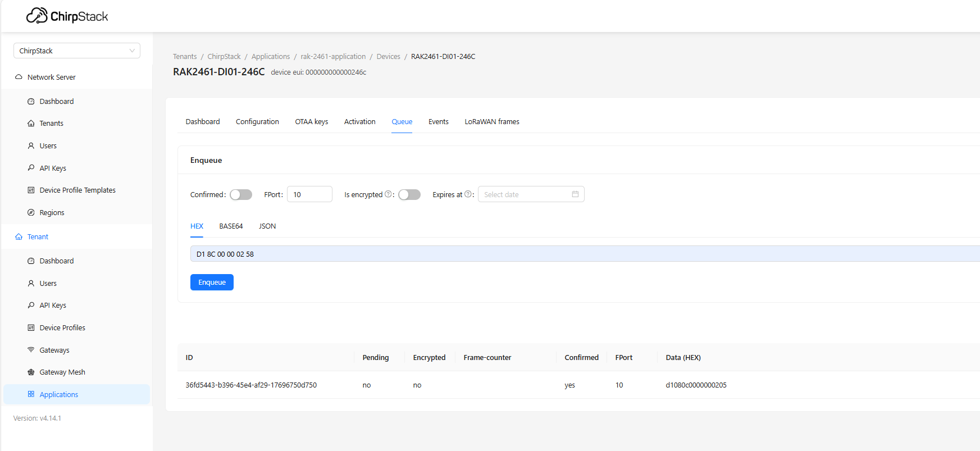Click the Tenant Users icon
Screen dimensions: 980x451
point(31,283)
